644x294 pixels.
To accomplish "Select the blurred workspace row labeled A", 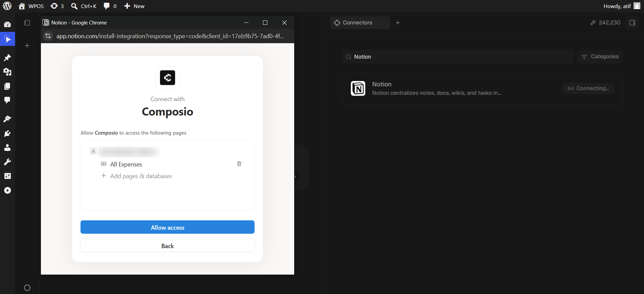I will 124,151.
